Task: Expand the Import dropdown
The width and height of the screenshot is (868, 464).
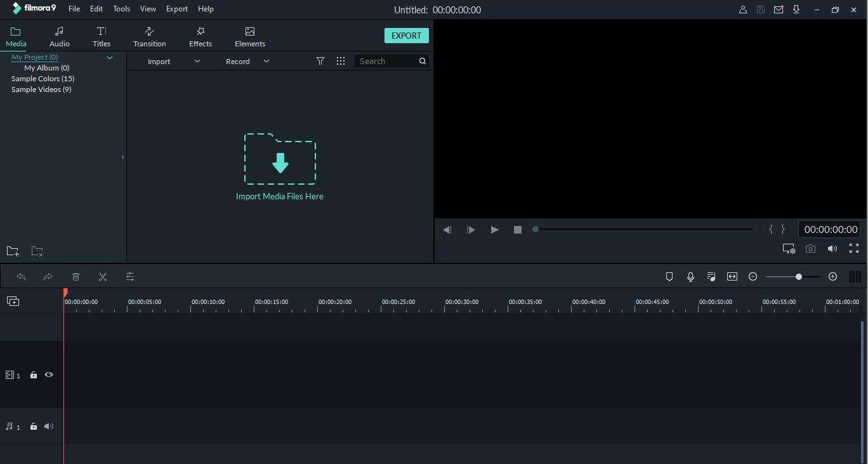Action: pyautogui.click(x=197, y=61)
